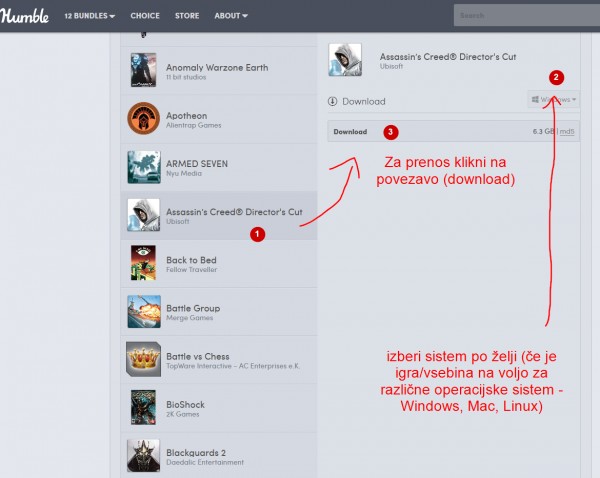600x478 pixels.
Task: Expand the About menu
Action: point(231,16)
